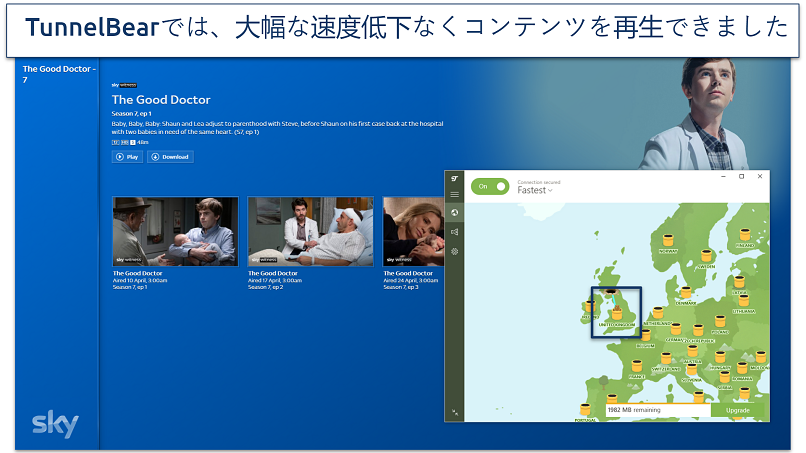Open the TunnelBear hamburger menu
806x453 pixels.
[455, 194]
